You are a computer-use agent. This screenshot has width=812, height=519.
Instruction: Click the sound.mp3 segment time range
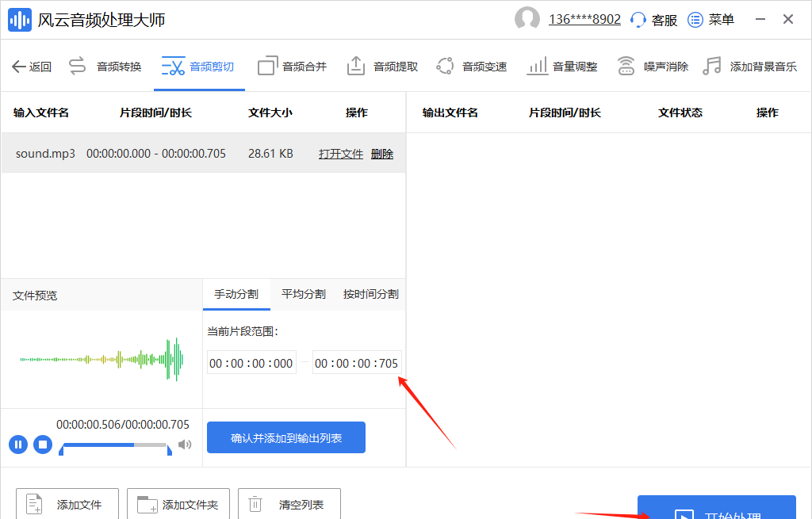tap(156, 154)
